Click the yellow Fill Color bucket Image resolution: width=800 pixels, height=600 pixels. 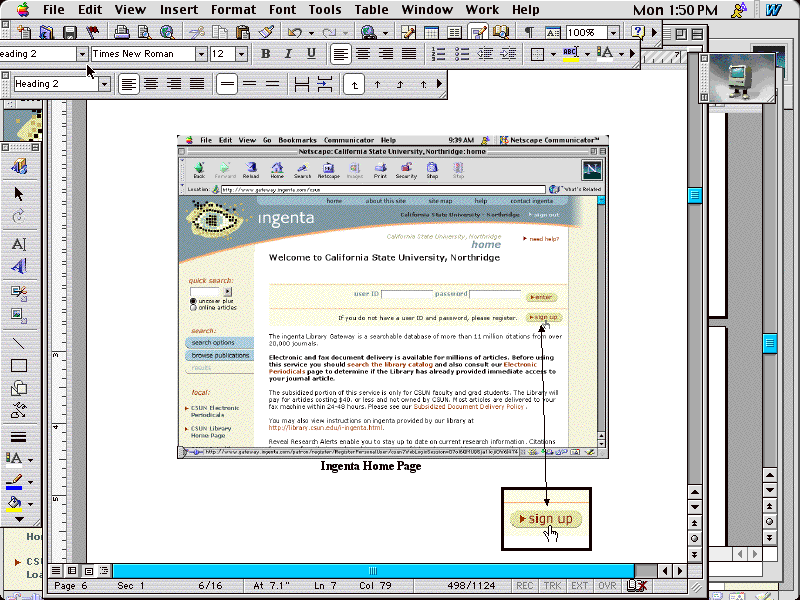pyautogui.click(x=14, y=504)
